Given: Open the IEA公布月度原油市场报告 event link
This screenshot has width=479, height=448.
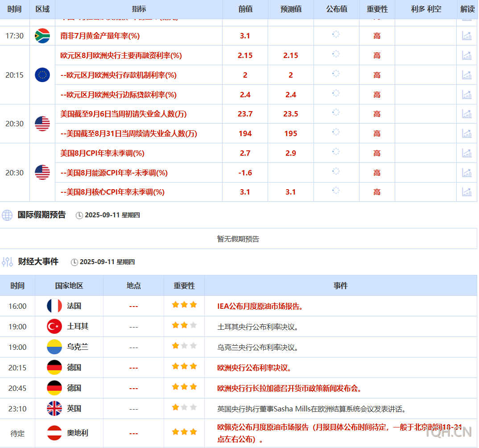Looking at the screenshot, I should pyautogui.click(x=260, y=306).
